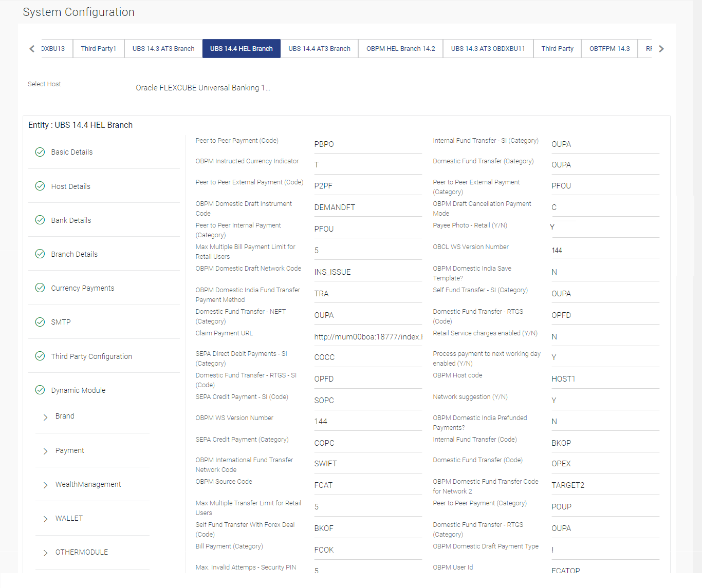This screenshot has height=588, width=702.
Task: Click the Currency Payments checkmark icon
Action: point(40,288)
